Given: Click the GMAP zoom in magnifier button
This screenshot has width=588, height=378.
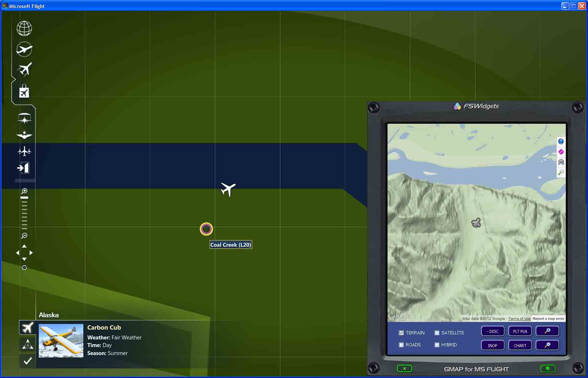Looking at the screenshot, I should (x=547, y=331).
